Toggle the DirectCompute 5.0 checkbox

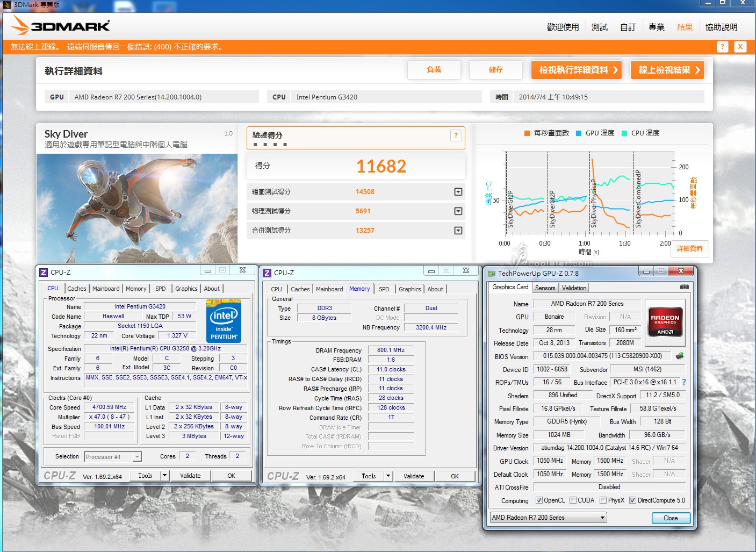(632, 500)
